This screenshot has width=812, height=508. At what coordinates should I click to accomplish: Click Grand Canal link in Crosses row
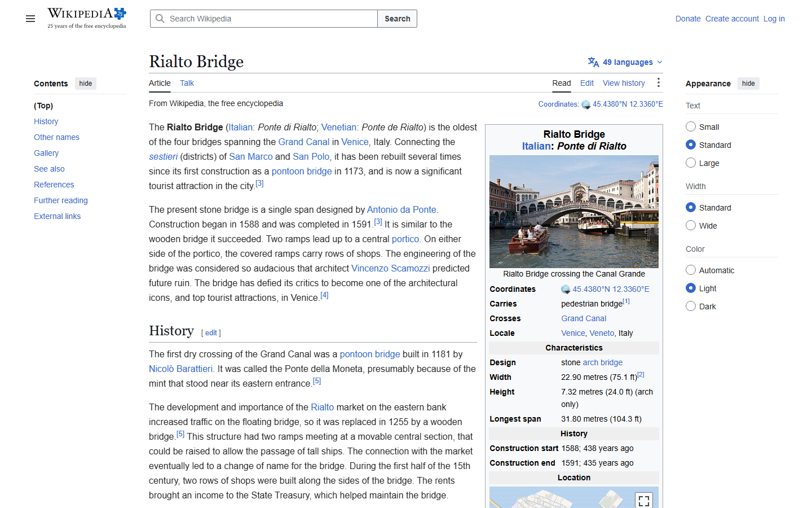[x=584, y=318]
